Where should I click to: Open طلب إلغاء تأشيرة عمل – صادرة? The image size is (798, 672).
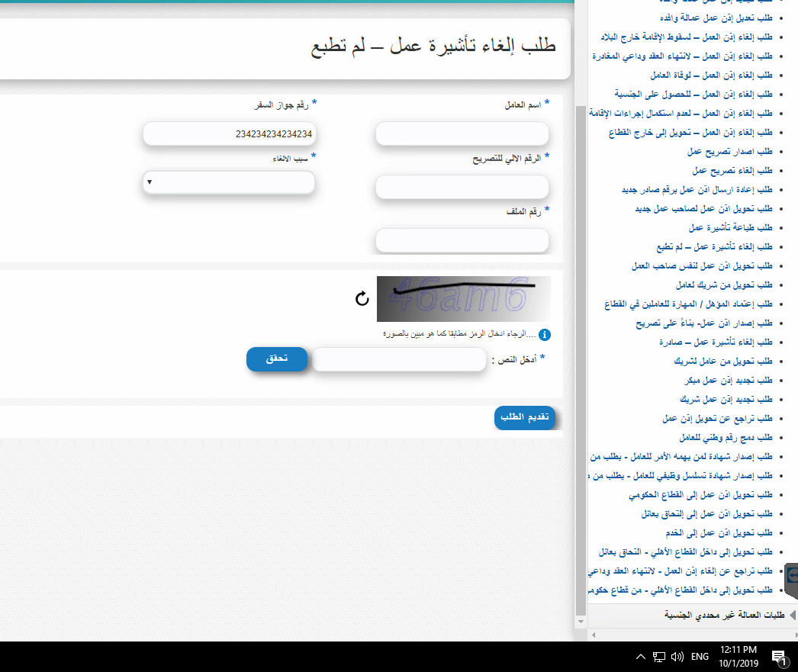pos(716,342)
